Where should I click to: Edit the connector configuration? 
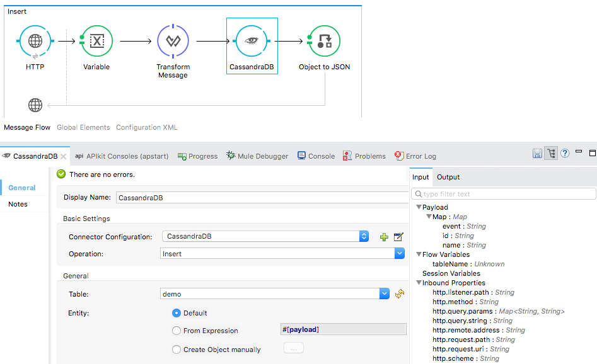pyautogui.click(x=398, y=237)
